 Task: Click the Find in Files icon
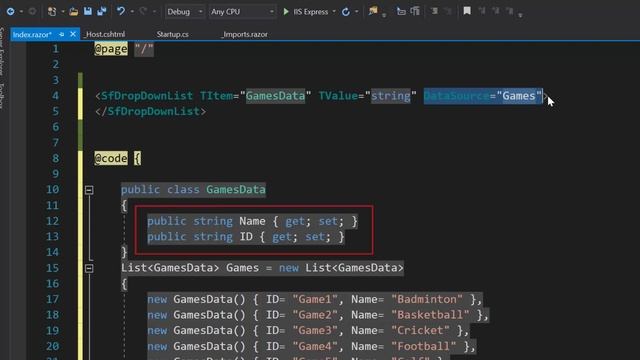tap(373, 11)
